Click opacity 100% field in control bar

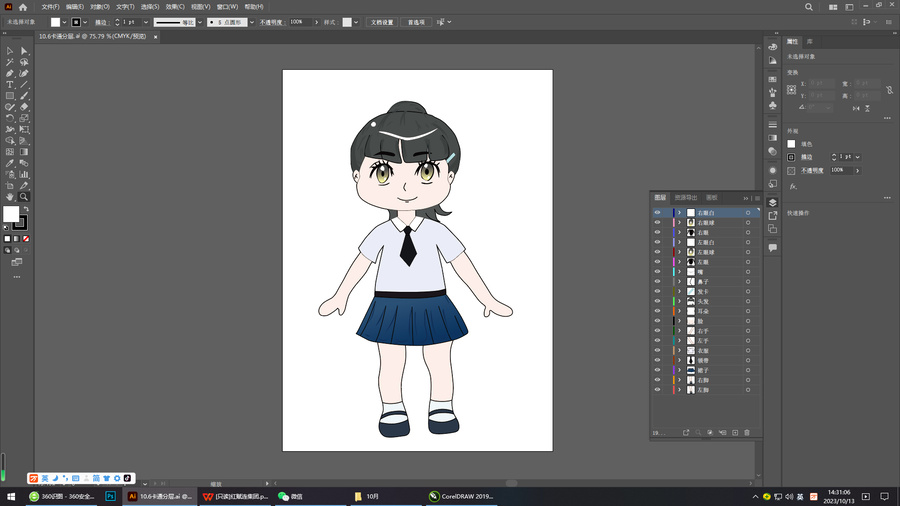coord(300,22)
